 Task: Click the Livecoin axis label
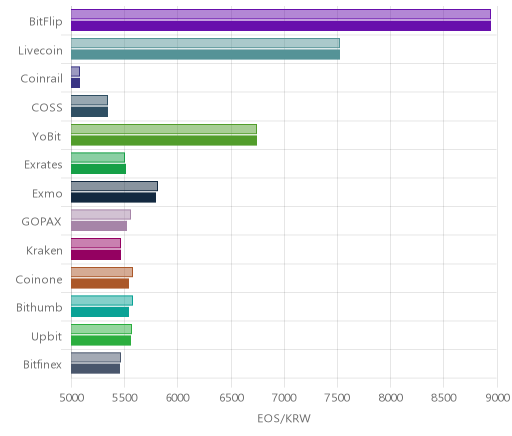click(x=40, y=50)
